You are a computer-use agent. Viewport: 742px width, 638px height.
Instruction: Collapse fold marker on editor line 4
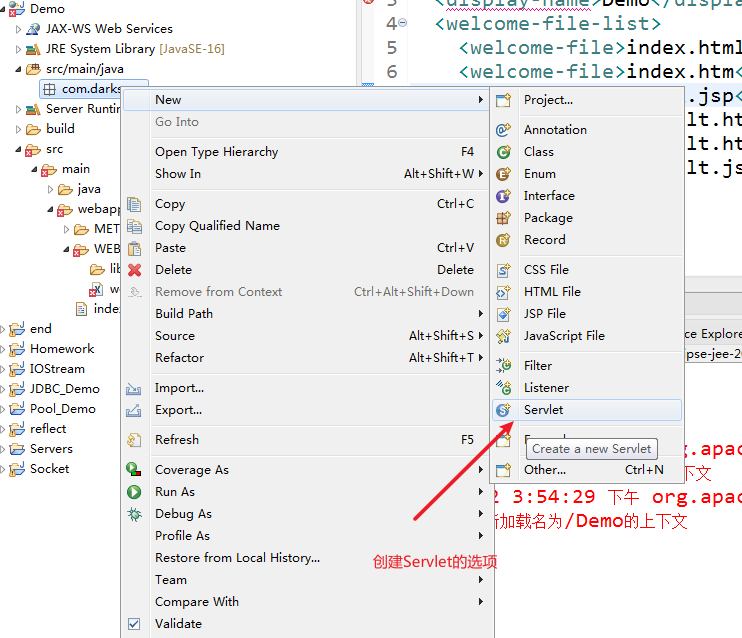(403, 22)
